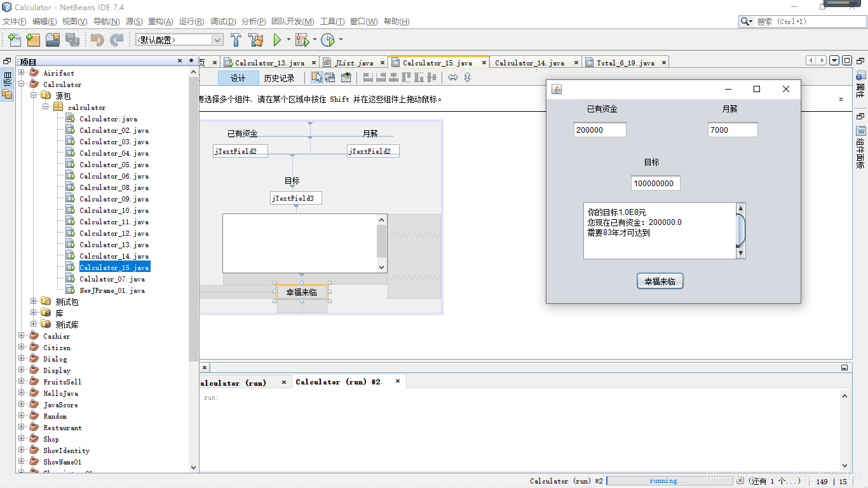This screenshot has height=488, width=868.
Task: Redo with the toolbar arrow
Action: (117, 40)
